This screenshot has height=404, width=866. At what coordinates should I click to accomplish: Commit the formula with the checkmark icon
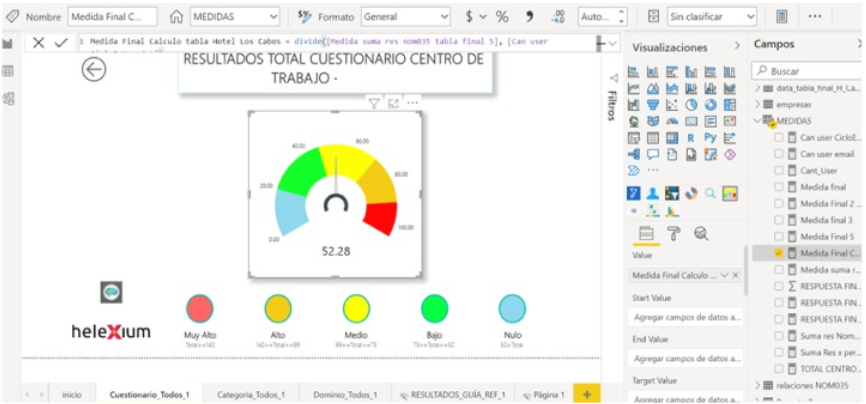(61, 43)
